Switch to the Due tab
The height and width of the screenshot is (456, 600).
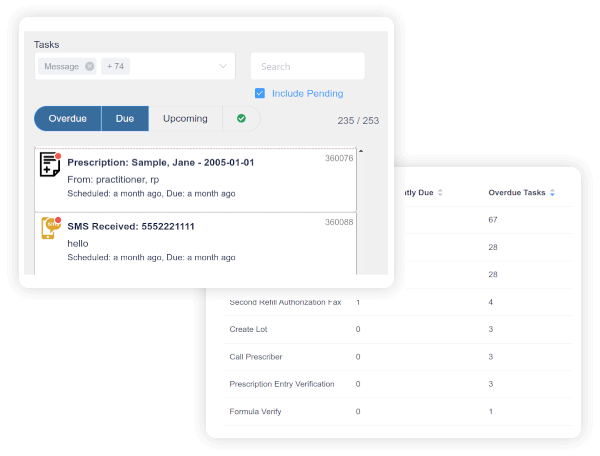point(125,119)
